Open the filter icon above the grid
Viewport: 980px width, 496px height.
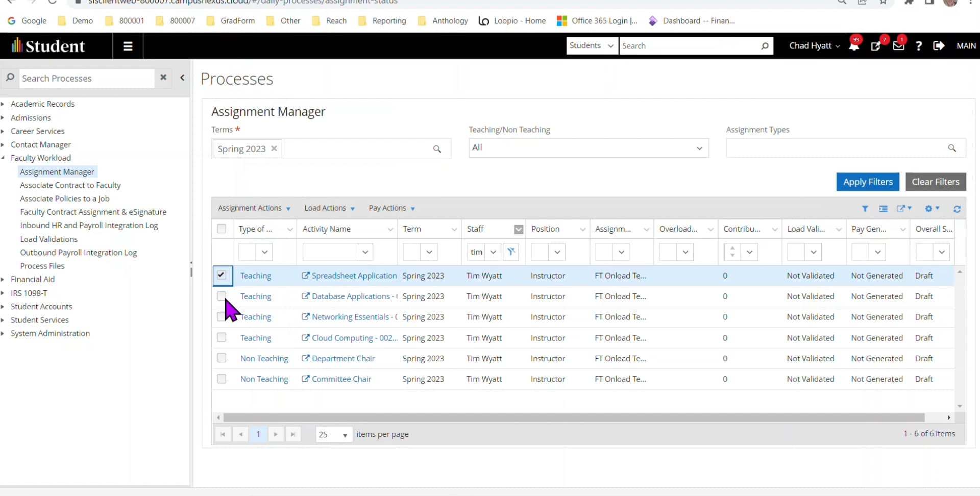[866, 209]
